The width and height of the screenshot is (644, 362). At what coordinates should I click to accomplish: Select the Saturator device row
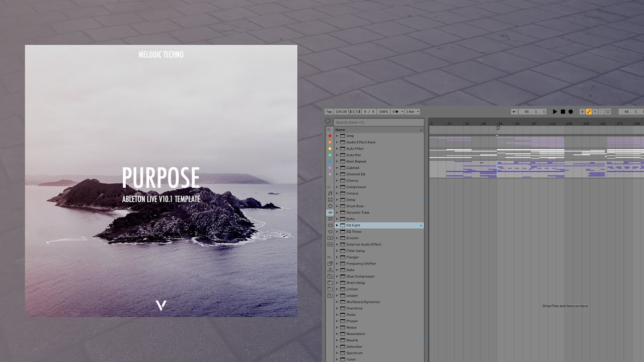click(x=379, y=346)
